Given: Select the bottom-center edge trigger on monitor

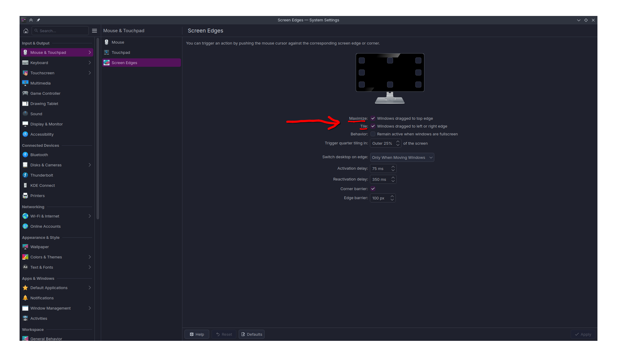Looking at the screenshot, I should (x=390, y=85).
